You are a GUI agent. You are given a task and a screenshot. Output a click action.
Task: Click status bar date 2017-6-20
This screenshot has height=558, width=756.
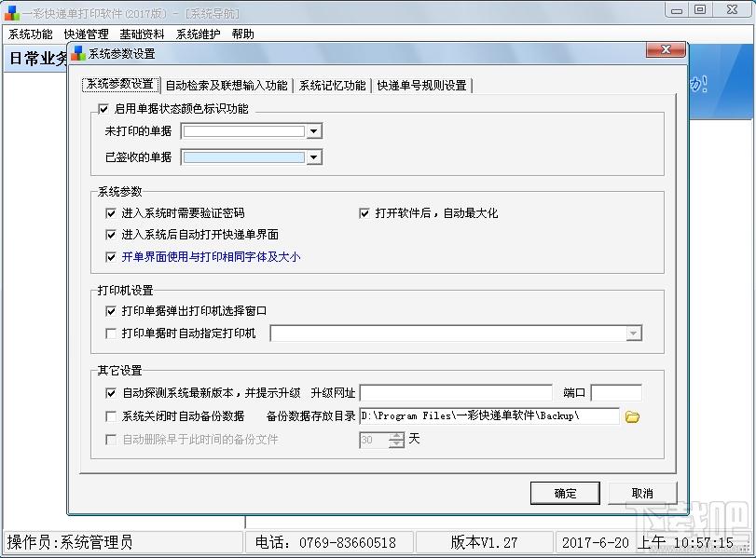(x=596, y=542)
